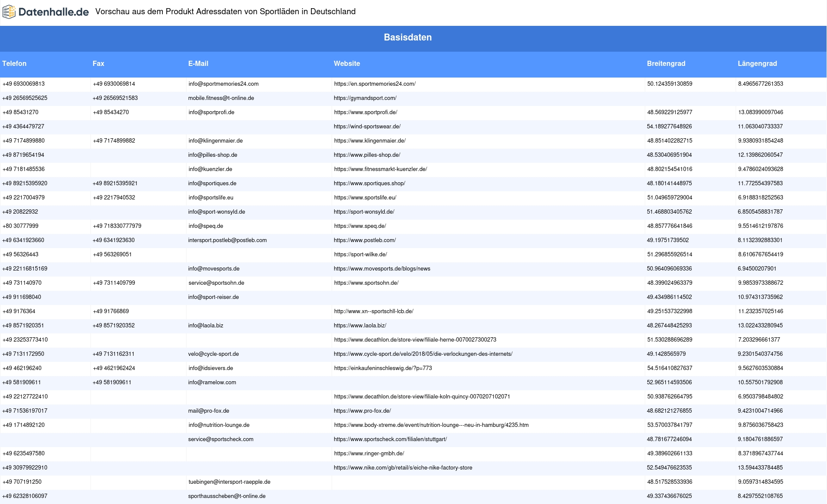Click the Datenhalle.de brand name

(x=54, y=12)
